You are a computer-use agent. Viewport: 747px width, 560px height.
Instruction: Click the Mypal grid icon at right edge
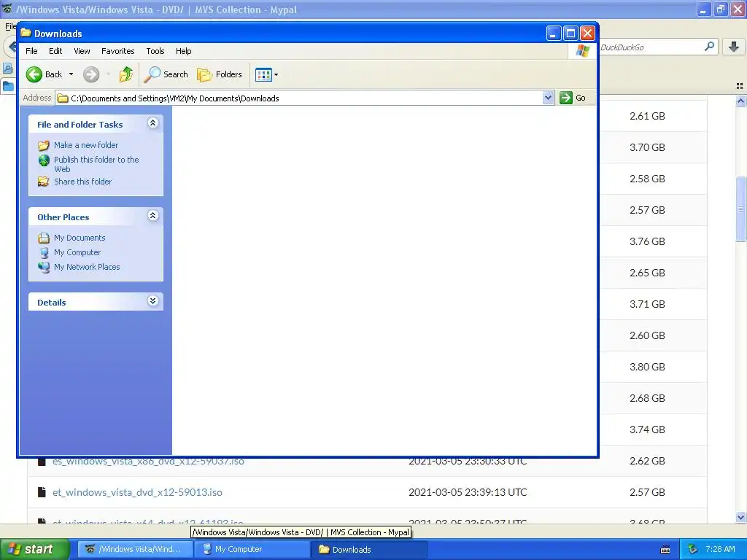[740, 86]
